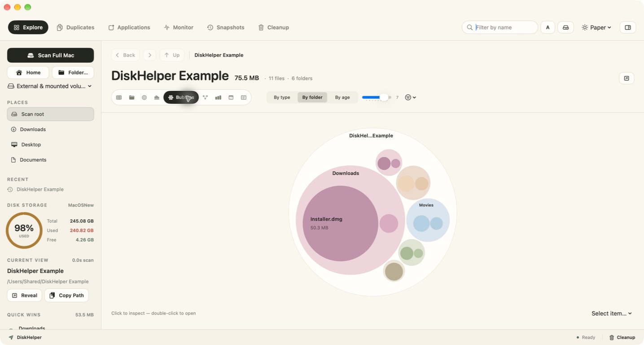Inspect the blue Movies bubble label

pyautogui.click(x=426, y=205)
